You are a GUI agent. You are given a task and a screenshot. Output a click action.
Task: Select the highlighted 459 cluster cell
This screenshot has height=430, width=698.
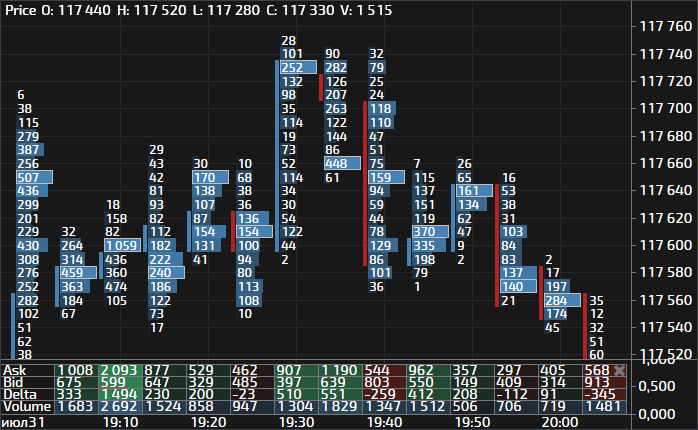pyautogui.click(x=72, y=272)
